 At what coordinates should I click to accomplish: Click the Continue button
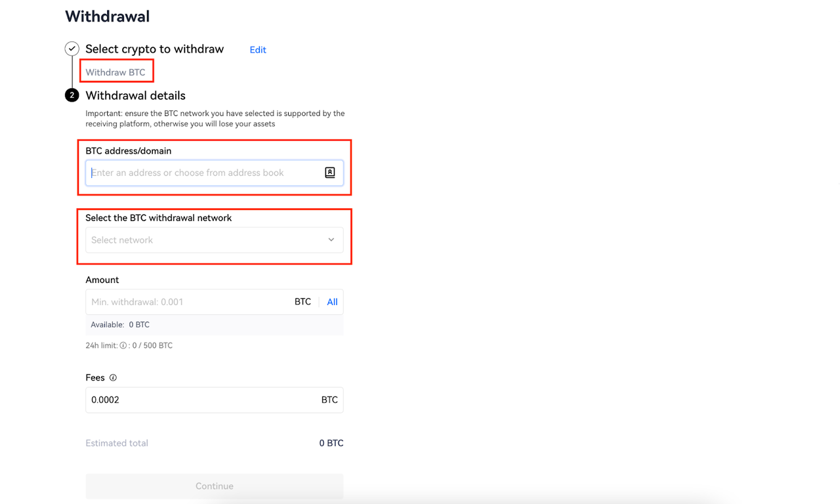(x=215, y=486)
